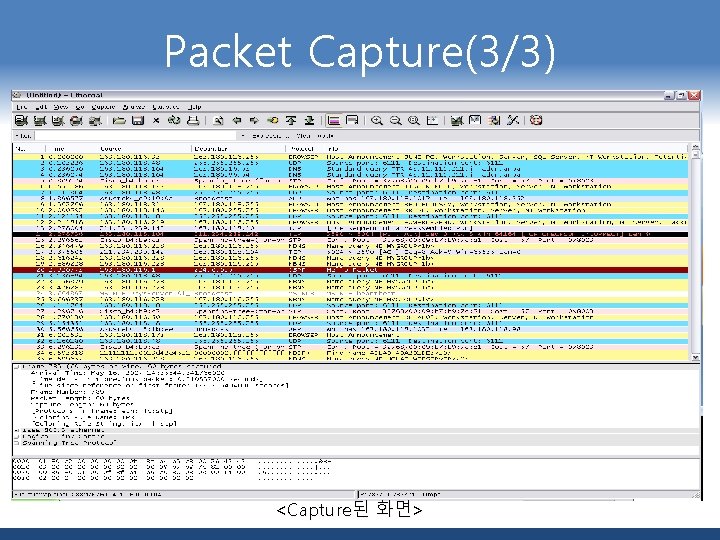
Task: Jump to last packet icon
Action: click(x=309, y=121)
